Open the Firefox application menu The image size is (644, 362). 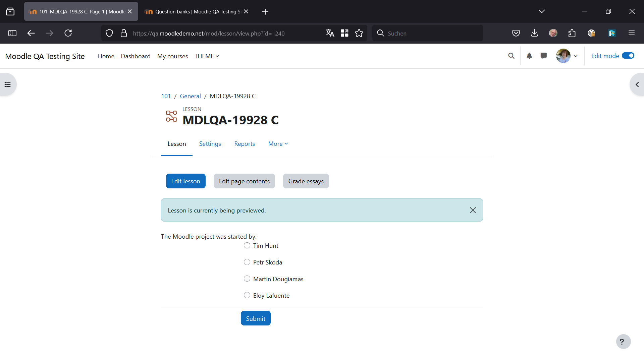[632, 33]
